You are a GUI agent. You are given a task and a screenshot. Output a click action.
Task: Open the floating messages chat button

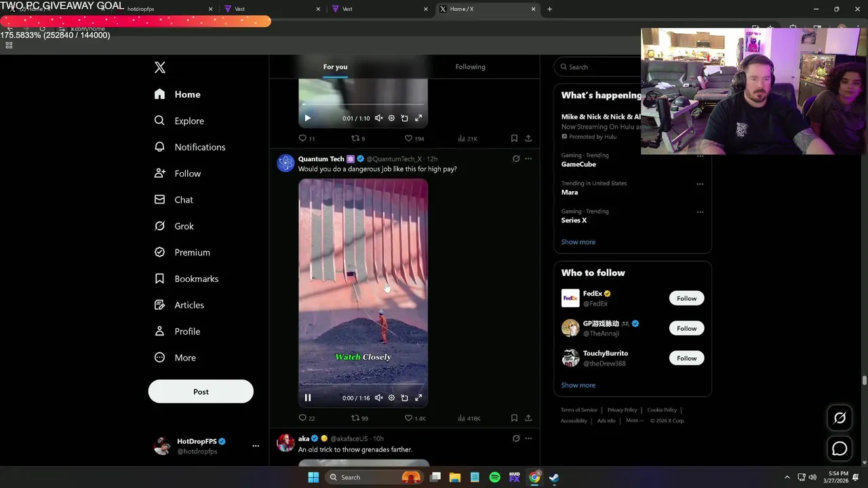(840, 449)
